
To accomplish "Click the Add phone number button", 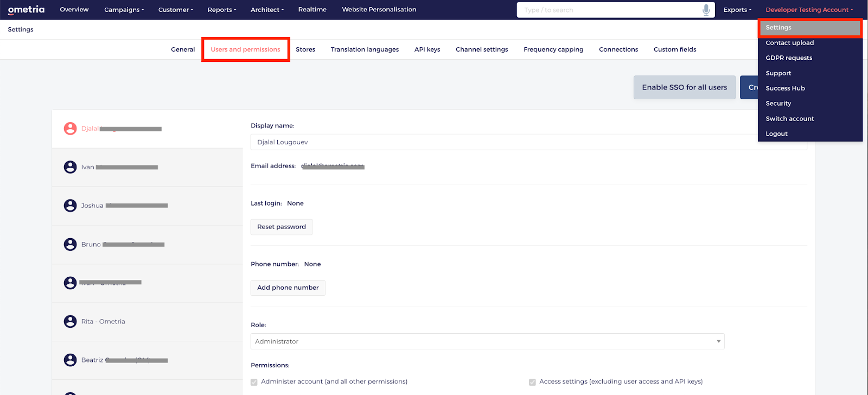I will tap(288, 288).
